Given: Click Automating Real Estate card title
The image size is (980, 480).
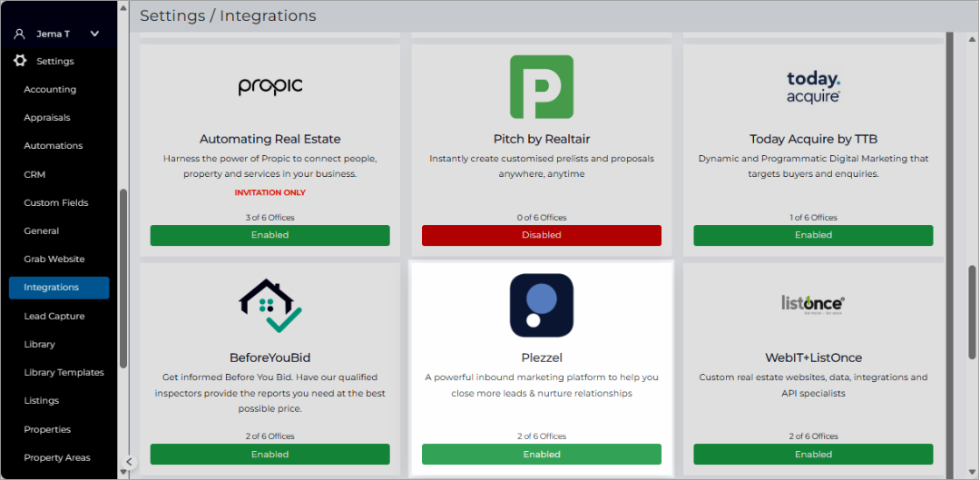Looking at the screenshot, I should tap(270, 139).
